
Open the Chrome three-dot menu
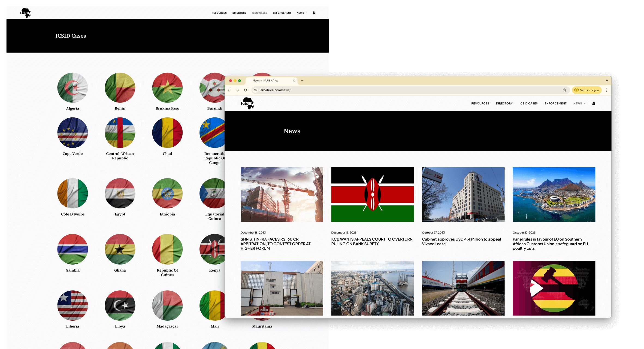[606, 90]
